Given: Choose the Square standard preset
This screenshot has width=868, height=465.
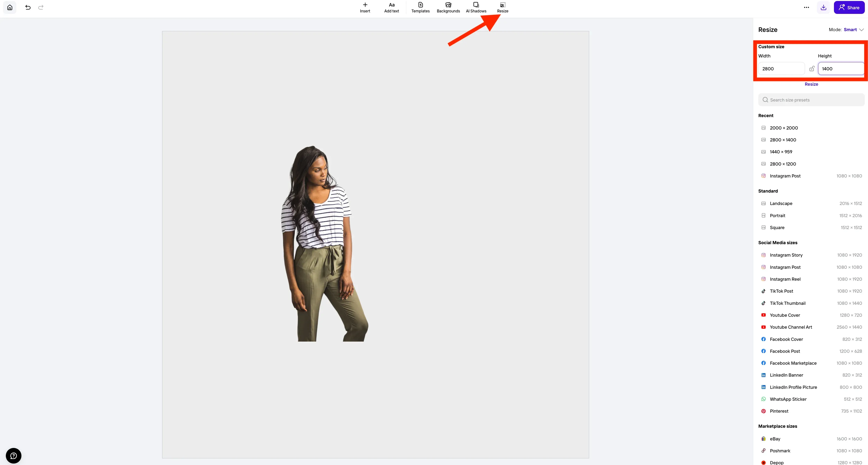Looking at the screenshot, I should 811,228.
